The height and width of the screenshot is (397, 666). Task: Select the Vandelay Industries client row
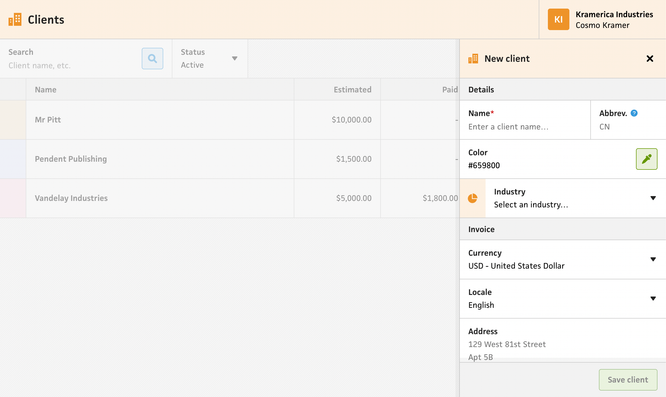tap(229, 198)
